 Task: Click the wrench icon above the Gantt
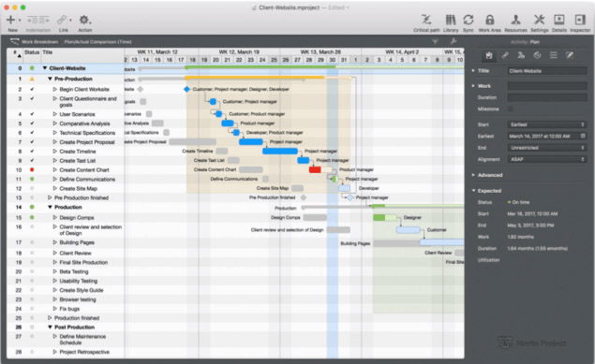pos(454,41)
